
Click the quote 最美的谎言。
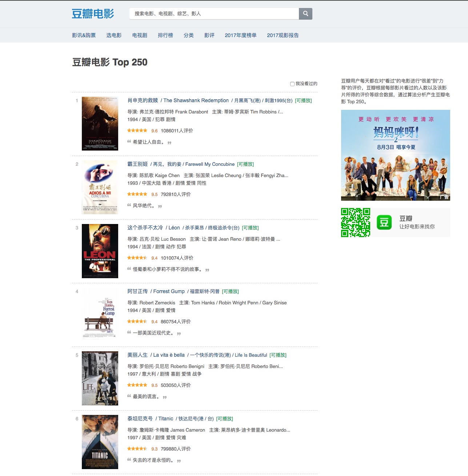(147, 396)
